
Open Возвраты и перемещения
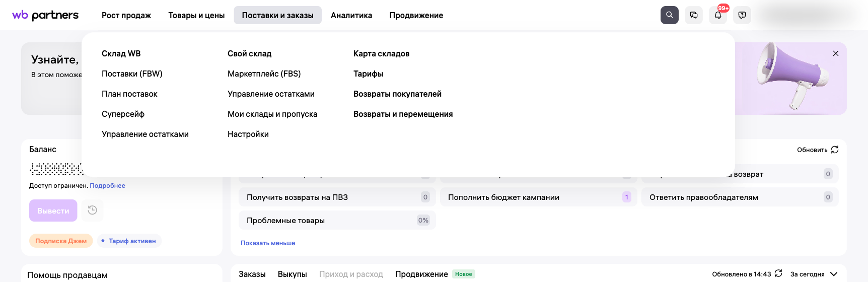click(403, 114)
